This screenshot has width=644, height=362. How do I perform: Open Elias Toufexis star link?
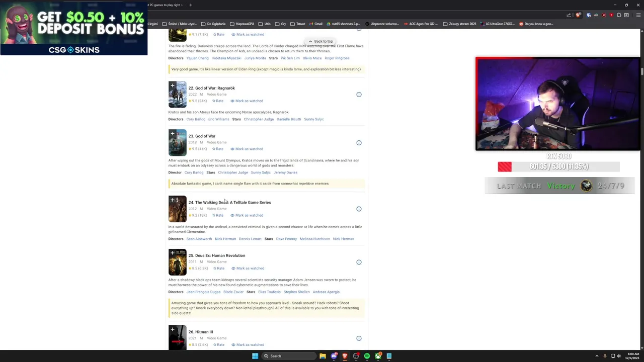click(x=269, y=292)
